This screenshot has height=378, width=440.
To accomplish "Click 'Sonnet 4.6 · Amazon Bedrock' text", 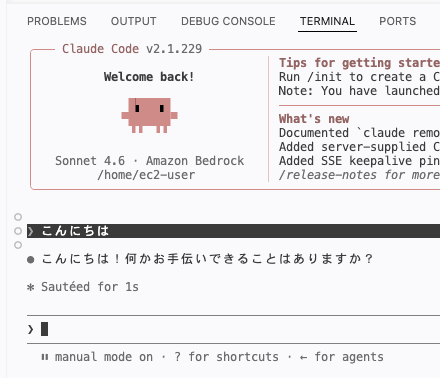I will pyautogui.click(x=150, y=161).
